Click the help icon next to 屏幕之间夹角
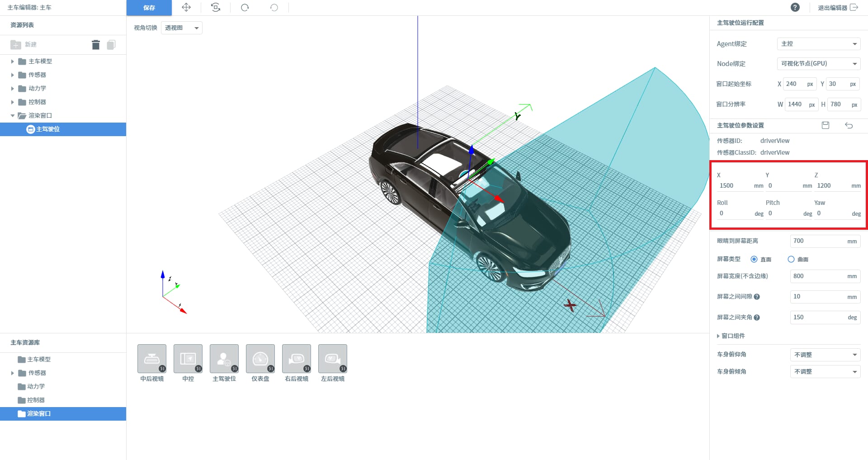The height and width of the screenshot is (460, 868). [x=757, y=318]
